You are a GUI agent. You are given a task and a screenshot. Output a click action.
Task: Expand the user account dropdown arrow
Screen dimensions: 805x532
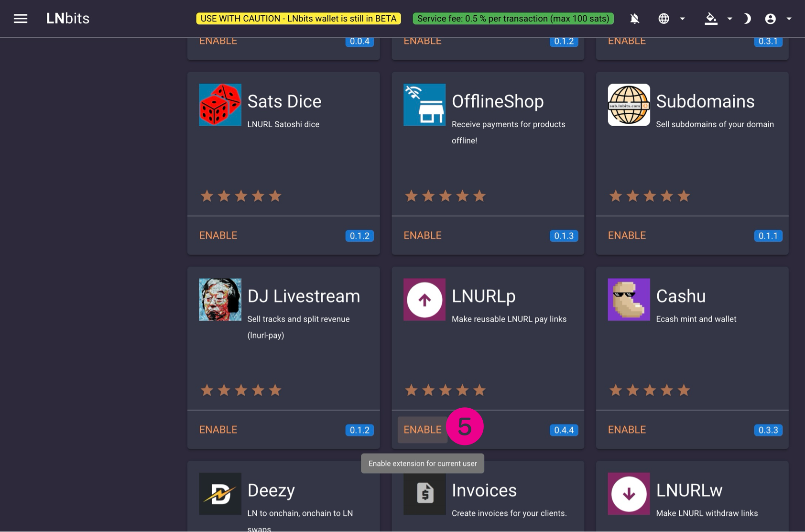point(789,19)
